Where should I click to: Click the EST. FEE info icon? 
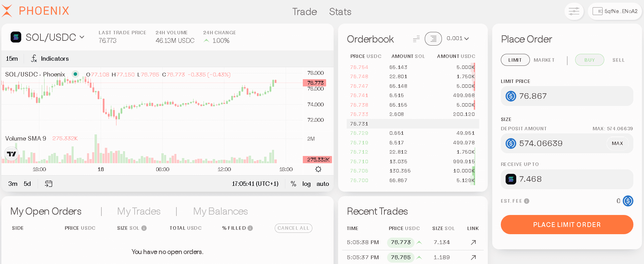click(x=527, y=201)
